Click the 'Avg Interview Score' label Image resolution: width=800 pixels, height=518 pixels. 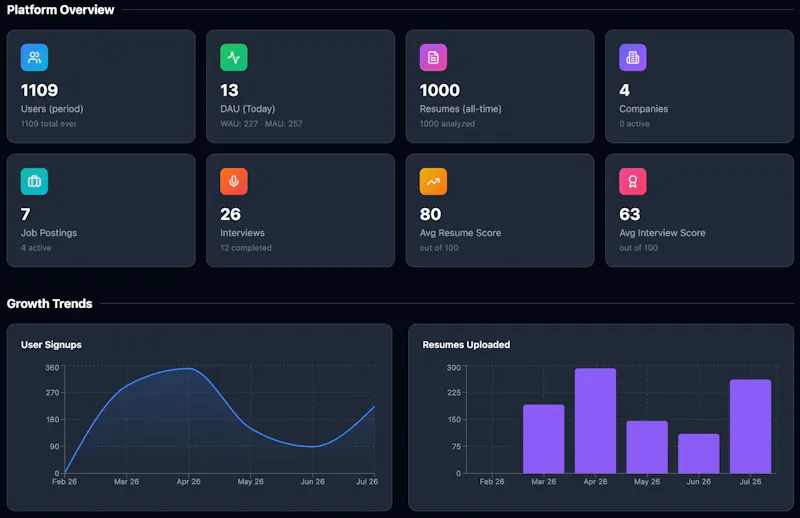[662, 233]
